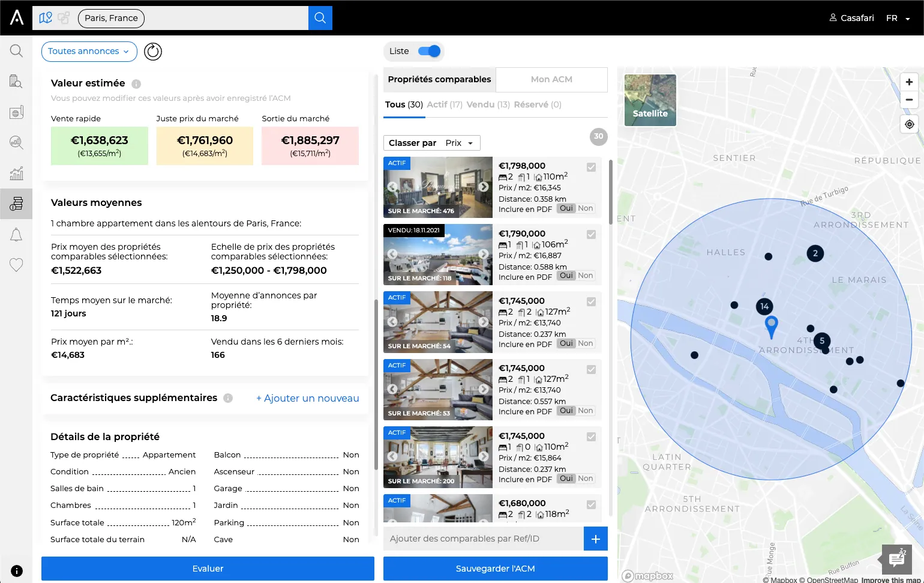Select Non for PDF on €1,798,000 listing
Screen dimensions: 924x583
pyautogui.click(x=586, y=208)
